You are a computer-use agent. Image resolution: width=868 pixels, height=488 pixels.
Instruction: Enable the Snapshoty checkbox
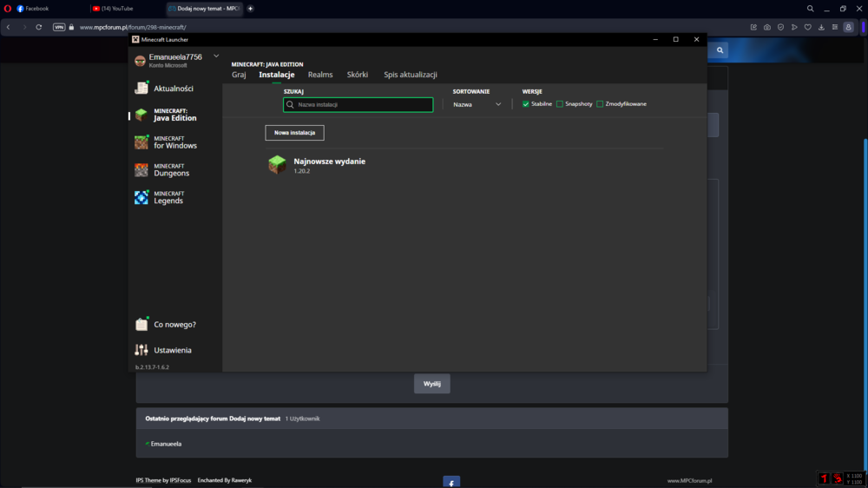560,103
